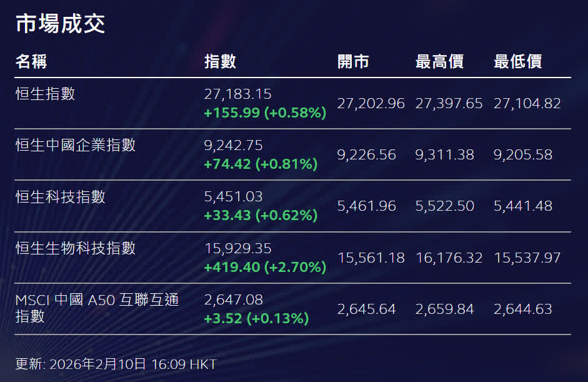Click the 市場成交 section heading
Image resolution: width=588 pixels, height=382 pixels.
pyautogui.click(x=60, y=24)
